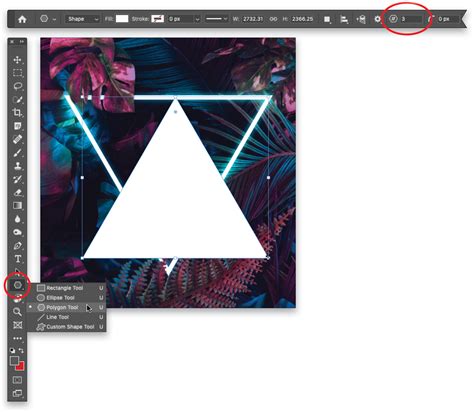Select the Gradient tool
This screenshot has width=474, height=412.
(x=17, y=205)
